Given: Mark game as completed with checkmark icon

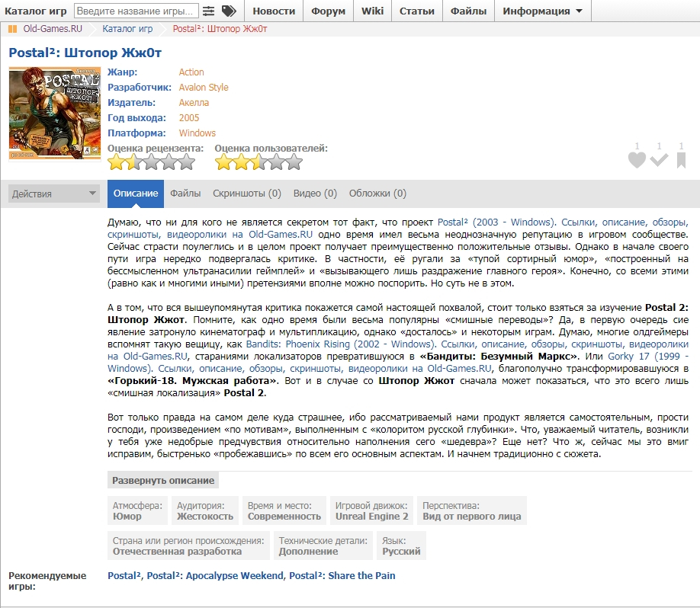Looking at the screenshot, I should coord(659,160).
